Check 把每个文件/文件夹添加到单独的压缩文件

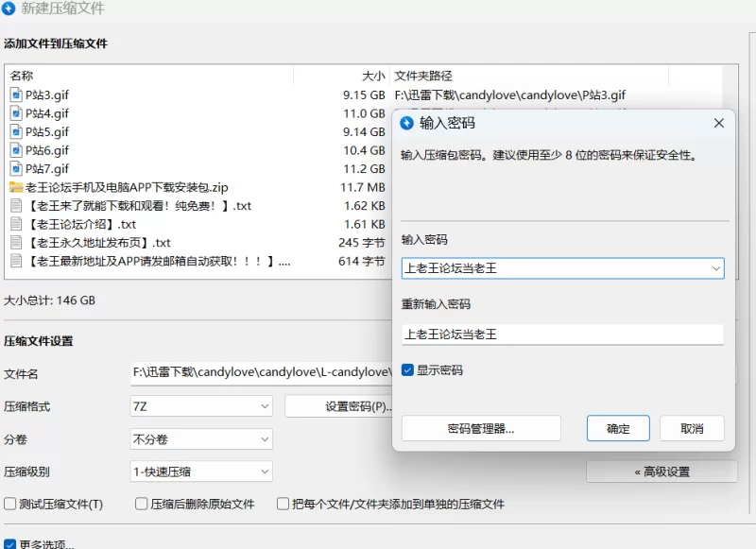[x=283, y=504]
